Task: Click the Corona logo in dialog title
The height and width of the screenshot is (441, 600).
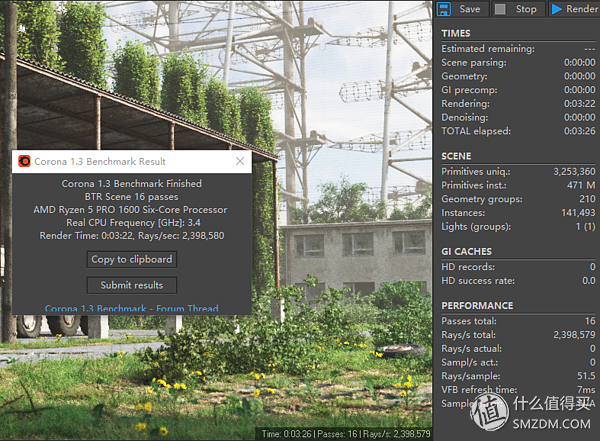Action: pos(24,161)
